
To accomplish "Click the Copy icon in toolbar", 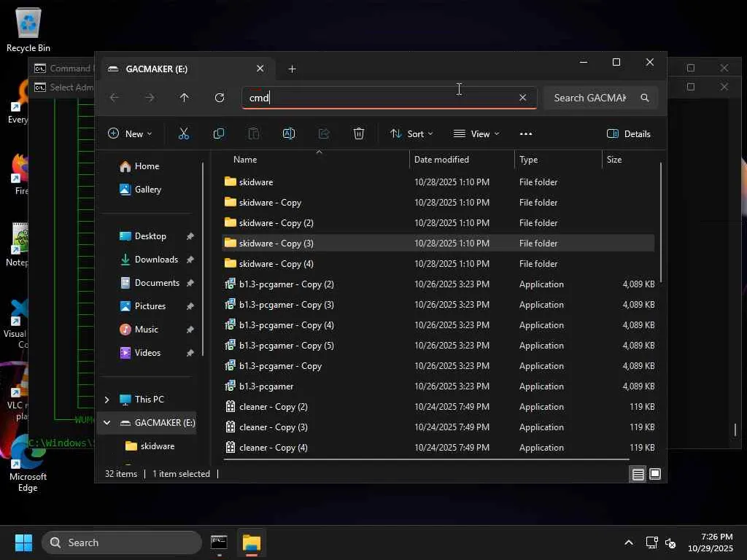I will pyautogui.click(x=219, y=133).
